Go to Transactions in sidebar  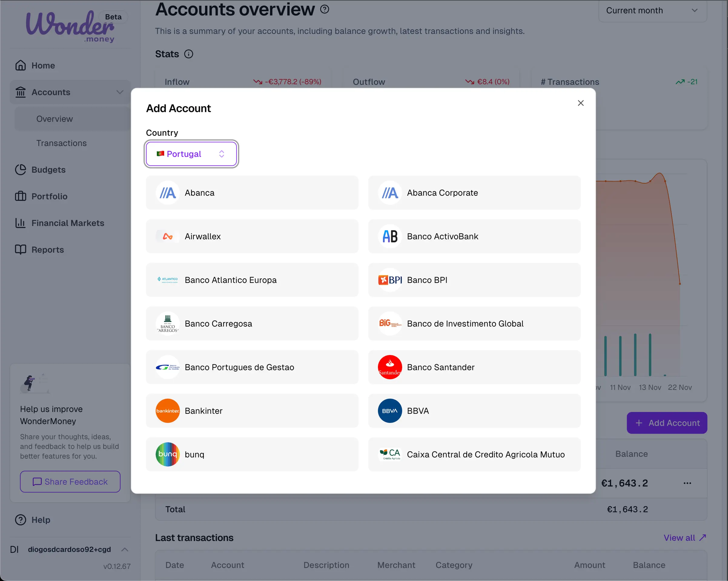coord(61,143)
